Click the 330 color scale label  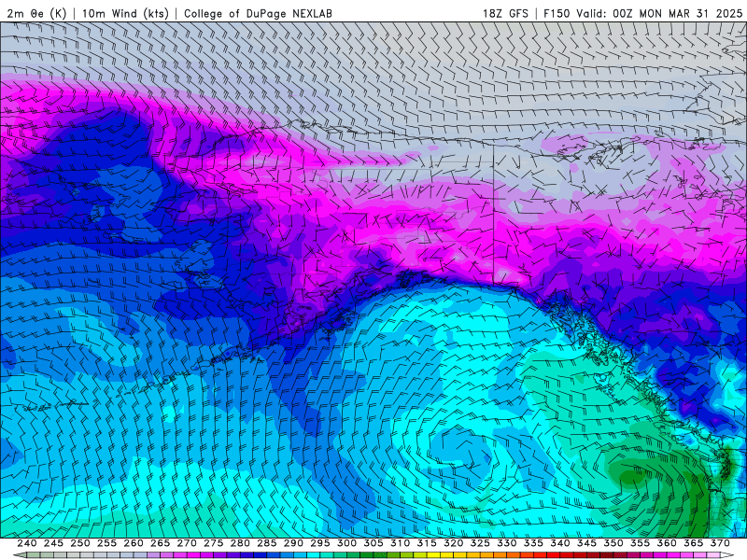point(507,543)
